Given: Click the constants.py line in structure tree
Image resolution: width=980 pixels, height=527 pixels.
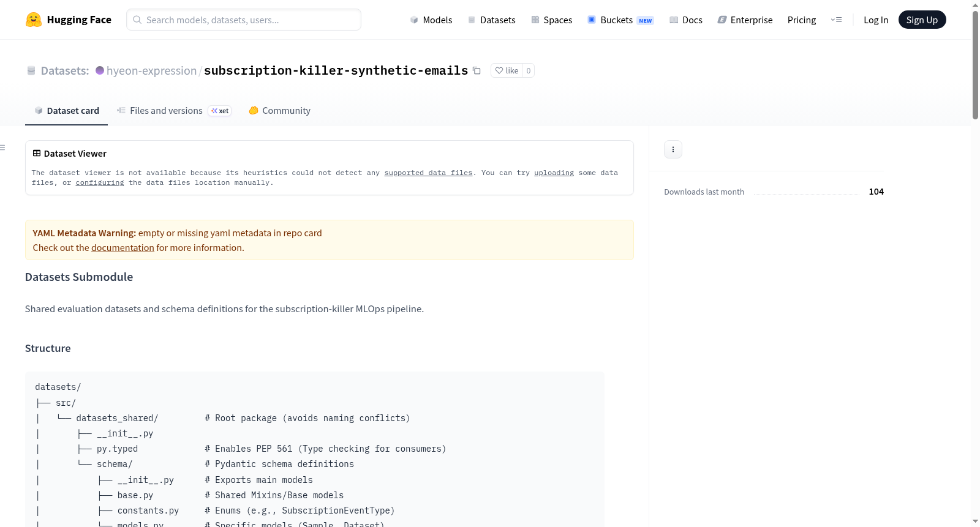Looking at the screenshot, I should point(148,510).
